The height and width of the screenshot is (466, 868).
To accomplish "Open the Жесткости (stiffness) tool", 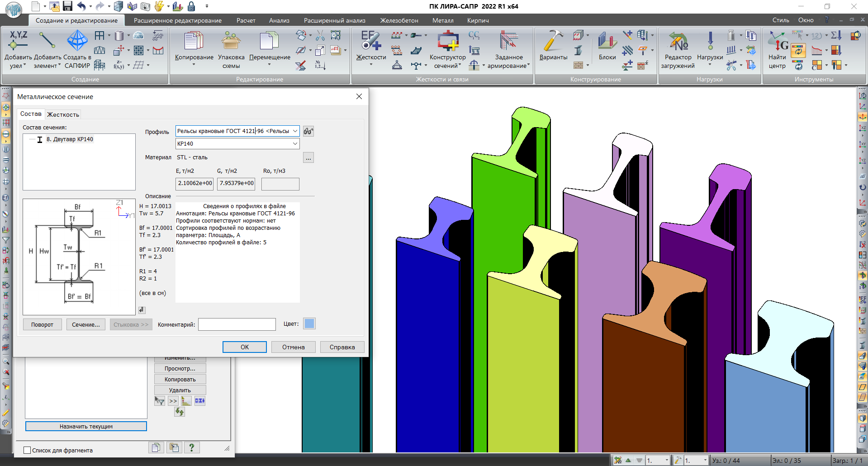I will (x=371, y=42).
